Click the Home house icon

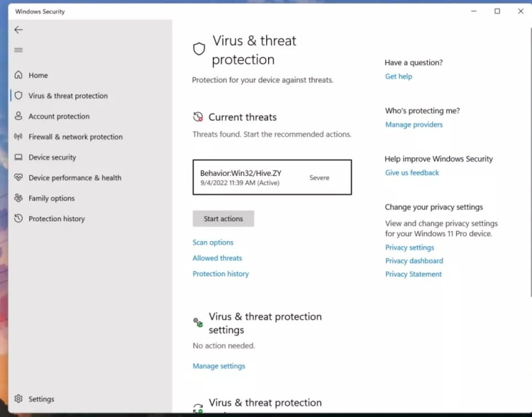18,75
